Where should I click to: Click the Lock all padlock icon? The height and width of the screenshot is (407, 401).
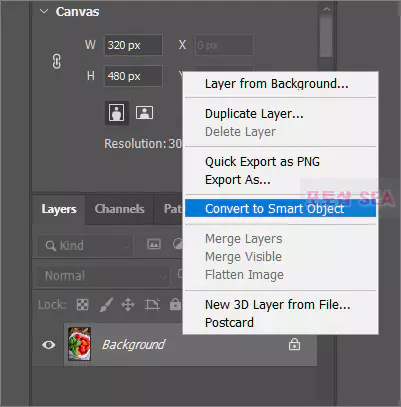(x=175, y=304)
